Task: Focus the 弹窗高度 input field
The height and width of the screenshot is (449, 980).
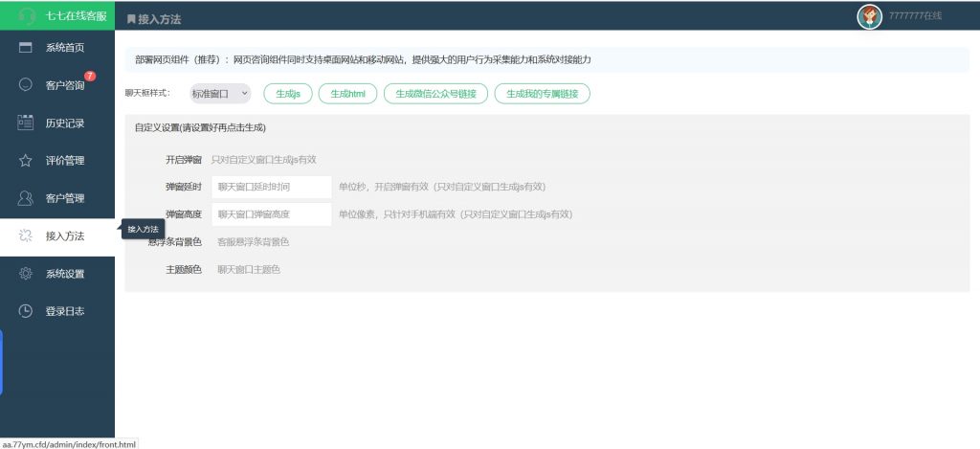Action: coord(271,214)
